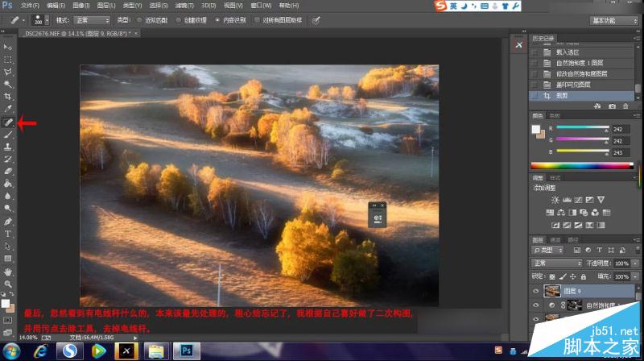Screen dimensions: 644x361
Task: Open the workspace switcher dropdown
Action: click(x=614, y=21)
